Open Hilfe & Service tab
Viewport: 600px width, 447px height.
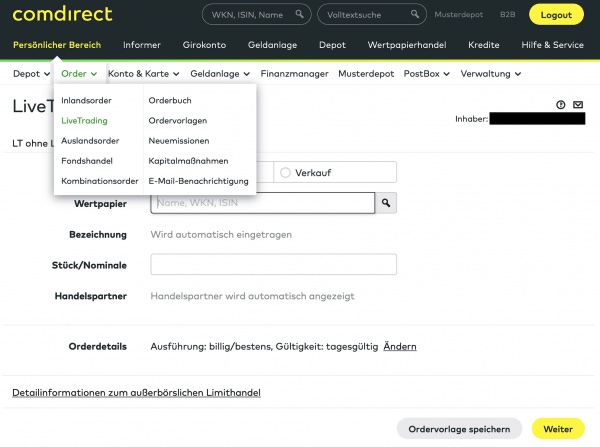pyautogui.click(x=553, y=45)
